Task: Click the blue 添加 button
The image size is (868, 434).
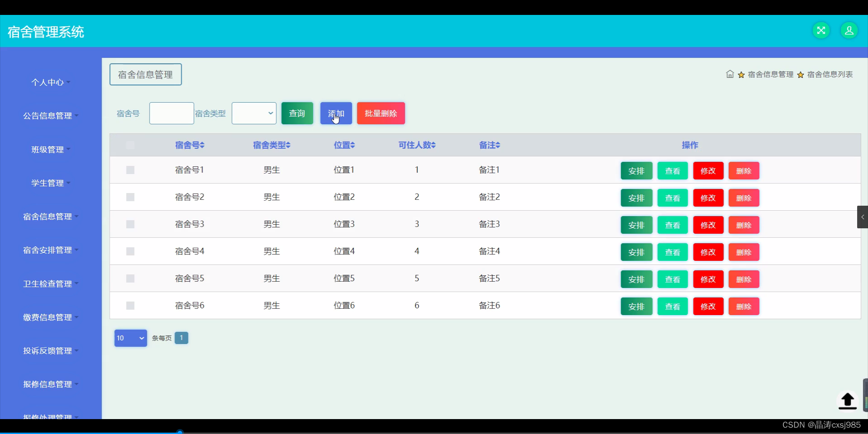Action: click(x=336, y=113)
